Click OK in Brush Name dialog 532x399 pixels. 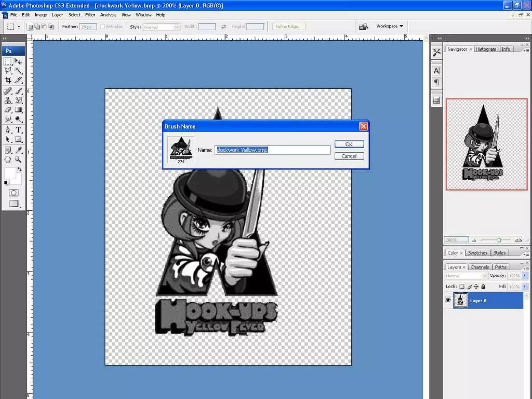349,144
